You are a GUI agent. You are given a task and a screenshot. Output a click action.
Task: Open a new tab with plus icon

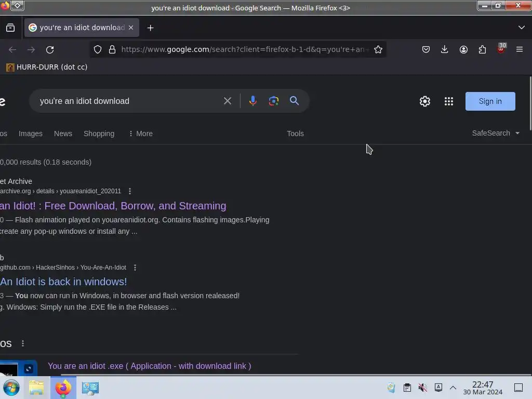click(x=150, y=28)
